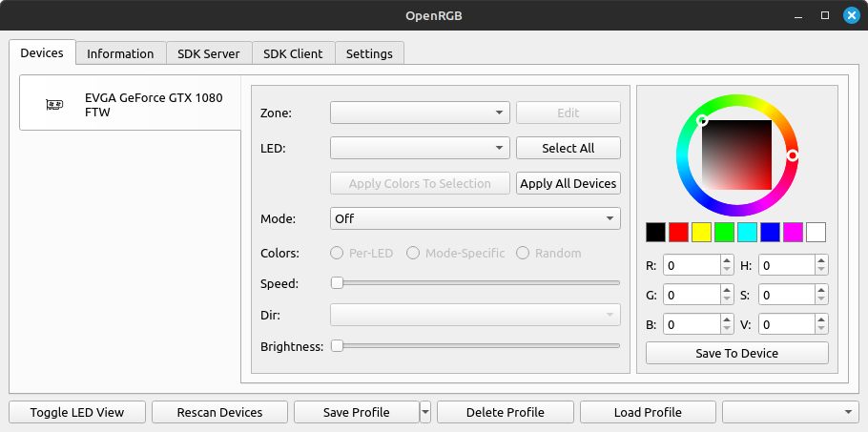Click the color wheel's saturation square

[x=736, y=154]
